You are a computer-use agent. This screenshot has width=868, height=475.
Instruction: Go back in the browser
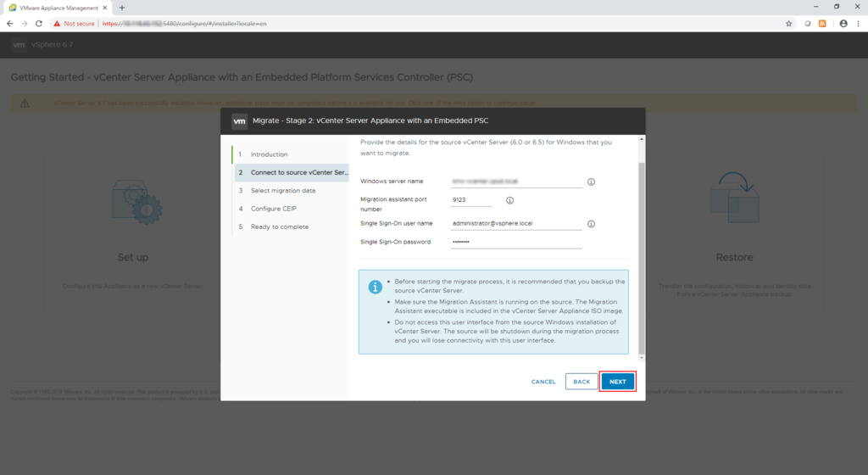tap(9, 24)
